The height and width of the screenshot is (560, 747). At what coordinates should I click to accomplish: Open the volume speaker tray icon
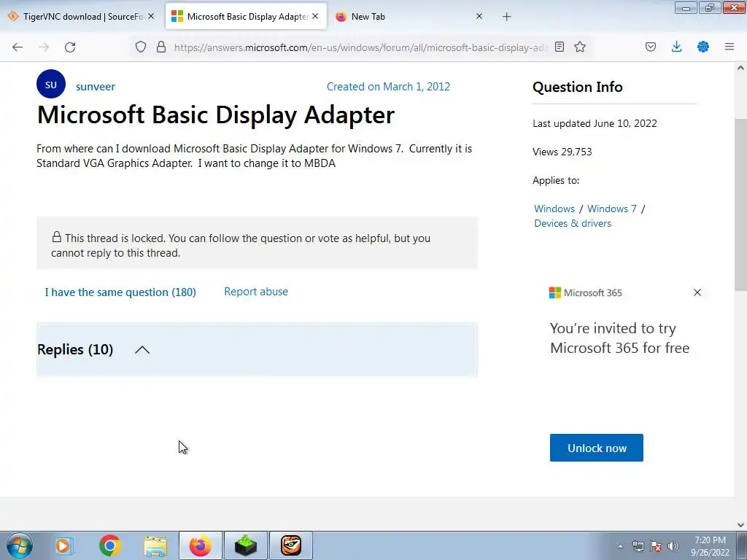(673, 546)
